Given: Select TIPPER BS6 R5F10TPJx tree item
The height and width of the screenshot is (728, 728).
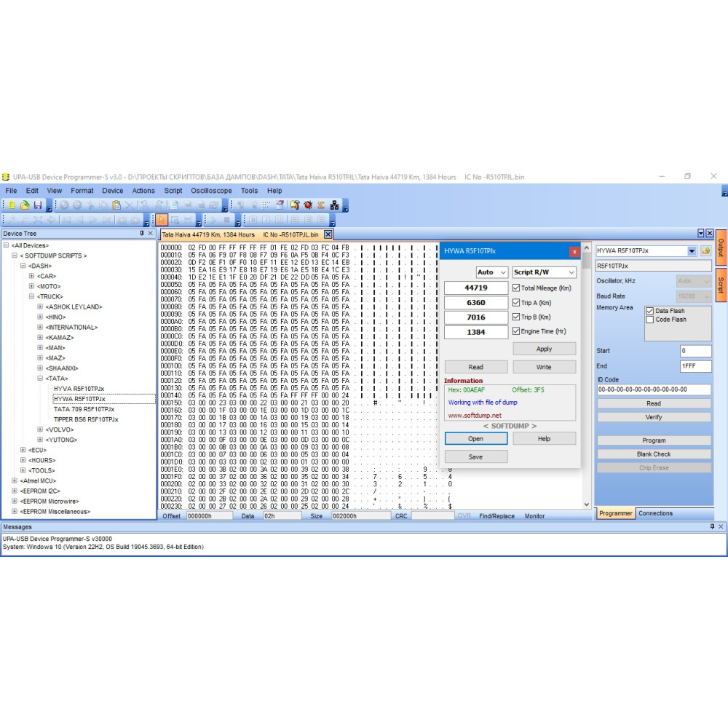Looking at the screenshot, I should click(86, 419).
